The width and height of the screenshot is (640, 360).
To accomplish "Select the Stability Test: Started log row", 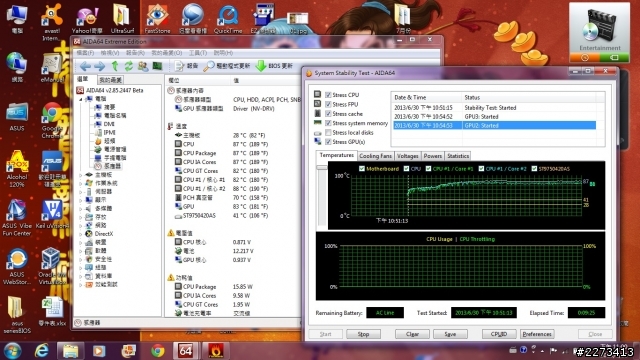I will (x=494, y=108).
